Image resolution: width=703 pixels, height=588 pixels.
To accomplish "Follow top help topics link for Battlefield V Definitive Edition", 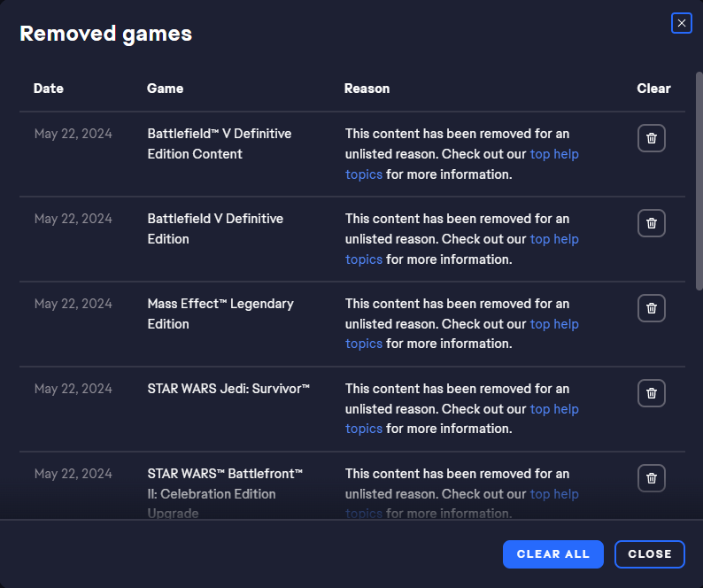I will pos(554,239).
